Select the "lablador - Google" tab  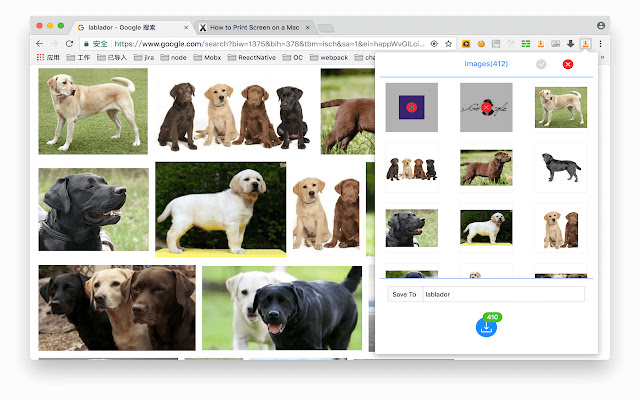tap(130, 26)
